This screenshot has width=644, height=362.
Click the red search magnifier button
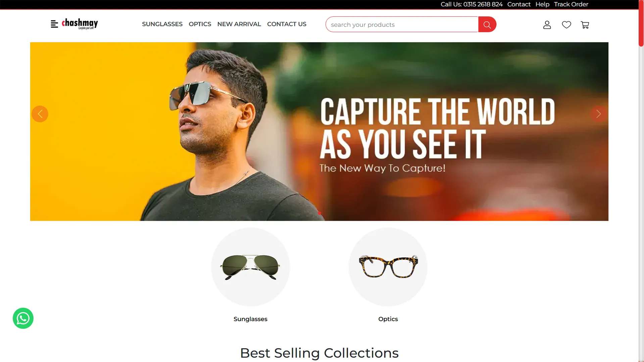(x=487, y=24)
